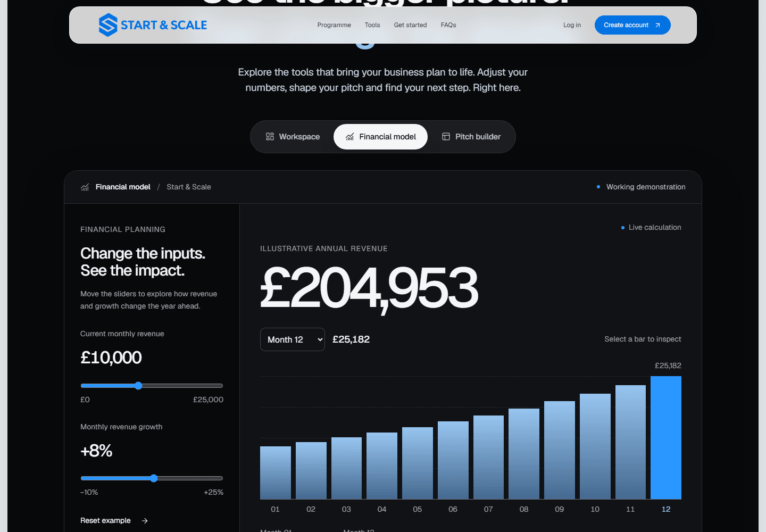This screenshot has width=766, height=532.
Task: Select the Financial model tab
Action: (x=380, y=137)
